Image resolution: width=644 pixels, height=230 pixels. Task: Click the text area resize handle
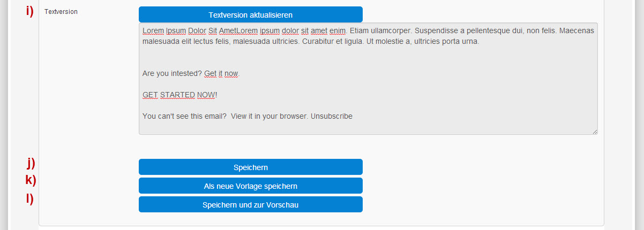pyautogui.click(x=594, y=131)
